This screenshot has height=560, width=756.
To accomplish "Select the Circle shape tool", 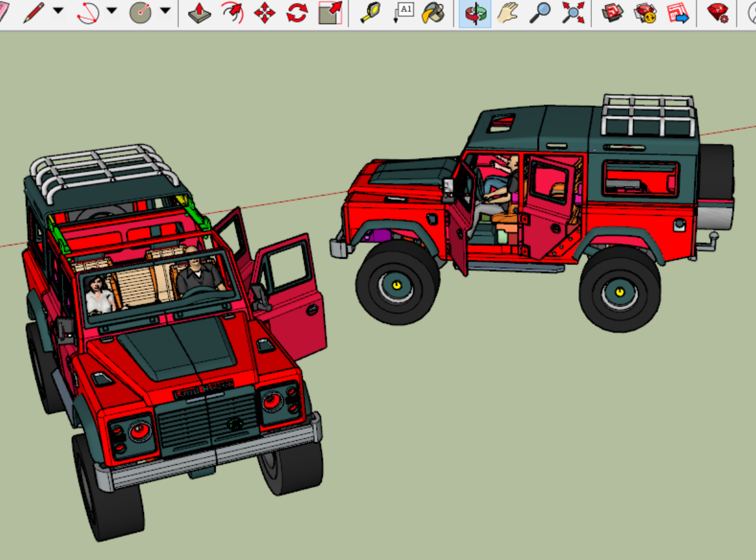I will pos(141,12).
